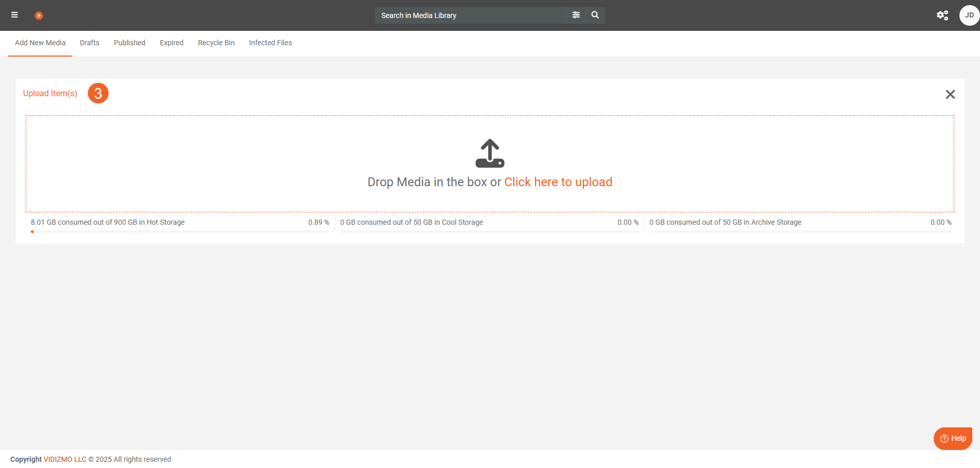Click the Hot Storage usage bar
The height and width of the screenshot is (468, 980).
click(180, 231)
